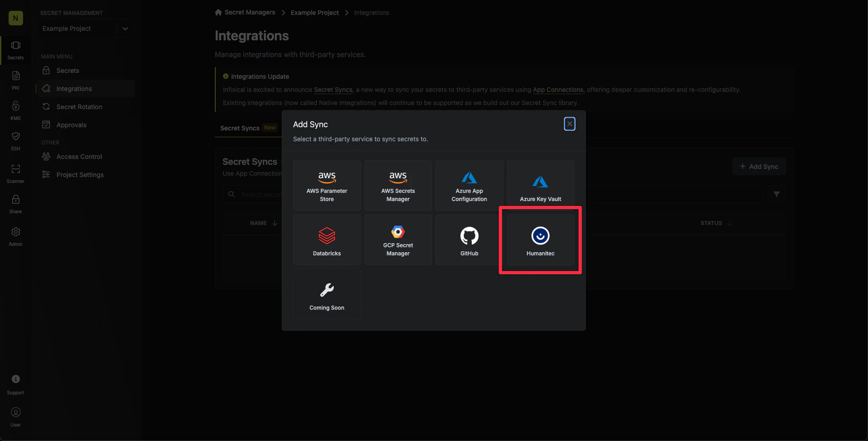The image size is (868, 441).
Task: Open Access Control menu item
Action: coord(86,157)
